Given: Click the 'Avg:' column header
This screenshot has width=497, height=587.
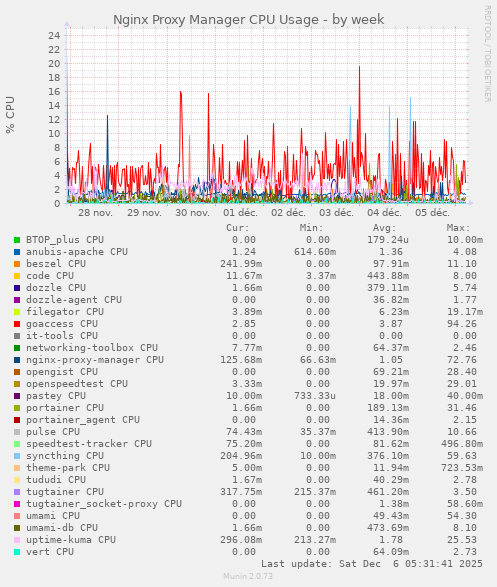Looking at the screenshot, I should coord(384,228).
